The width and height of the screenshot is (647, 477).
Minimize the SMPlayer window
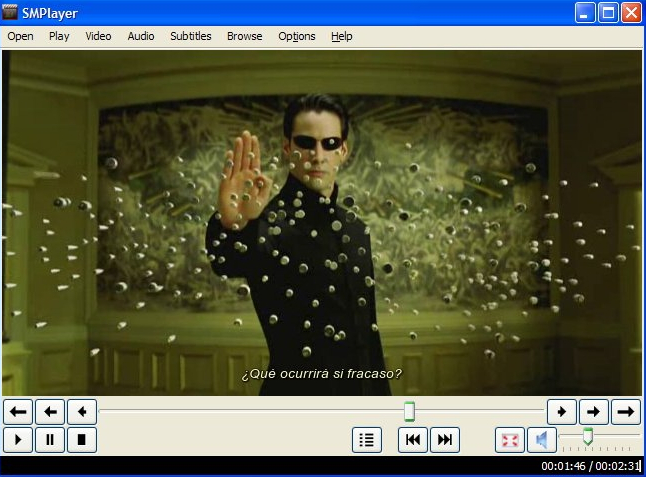585,13
